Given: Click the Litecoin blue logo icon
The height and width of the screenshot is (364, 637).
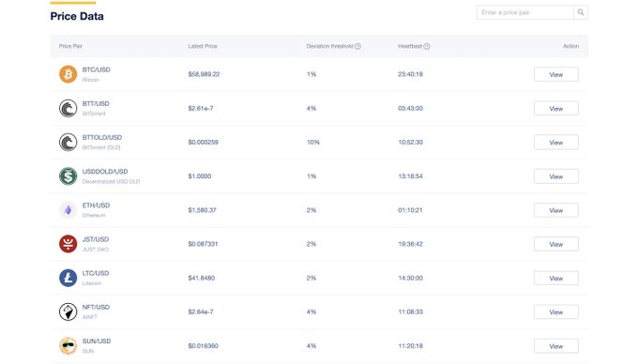Looking at the screenshot, I should pyautogui.click(x=68, y=278).
